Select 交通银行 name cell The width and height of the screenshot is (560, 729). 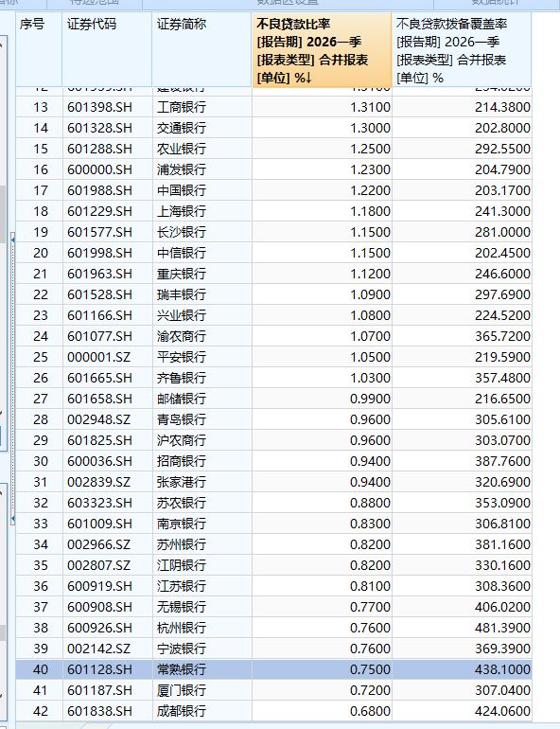point(202,128)
